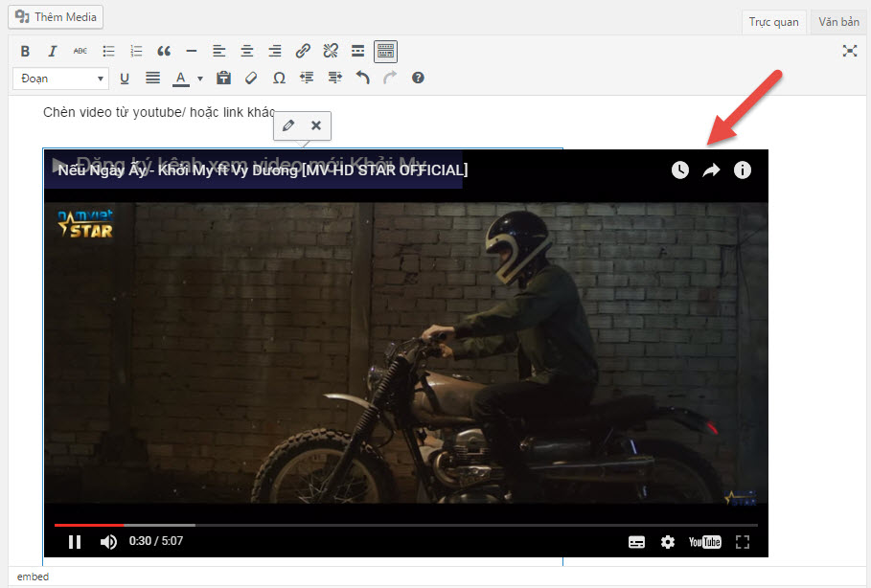Clear formatting with the eraser icon
Image resolution: width=871 pixels, height=588 pixels.
coord(250,78)
